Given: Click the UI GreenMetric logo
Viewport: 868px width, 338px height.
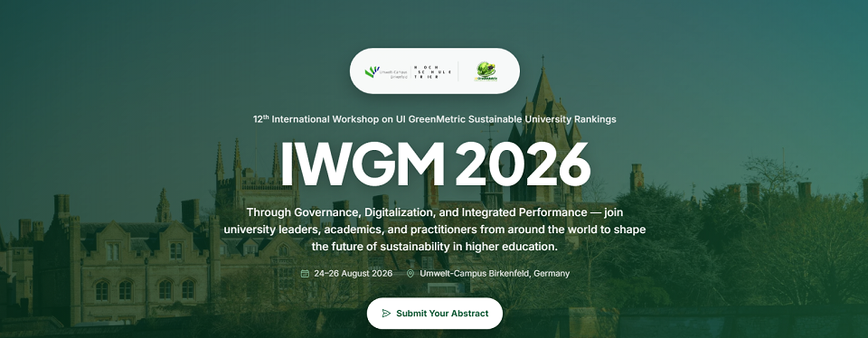Looking at the screenshot, I should pos(486,71).
